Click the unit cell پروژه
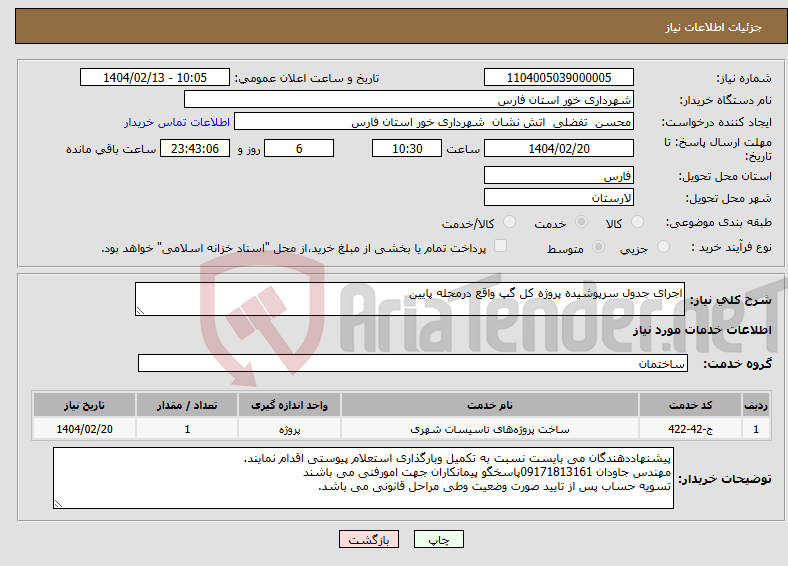 coord(289,429)
